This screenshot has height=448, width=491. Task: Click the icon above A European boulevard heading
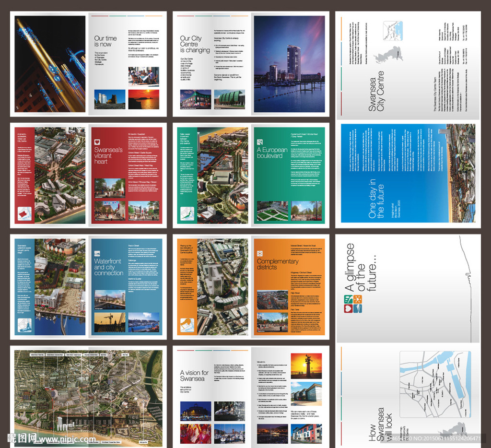(x=259, y=142)
